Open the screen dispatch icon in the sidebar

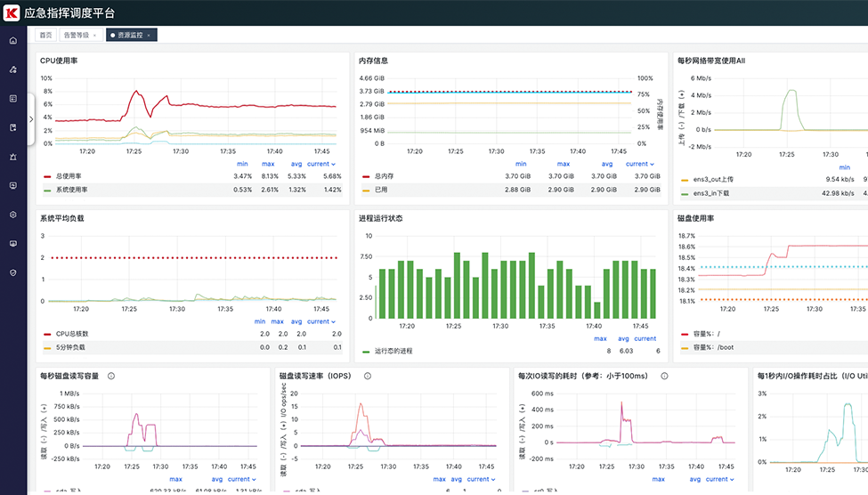13,185
